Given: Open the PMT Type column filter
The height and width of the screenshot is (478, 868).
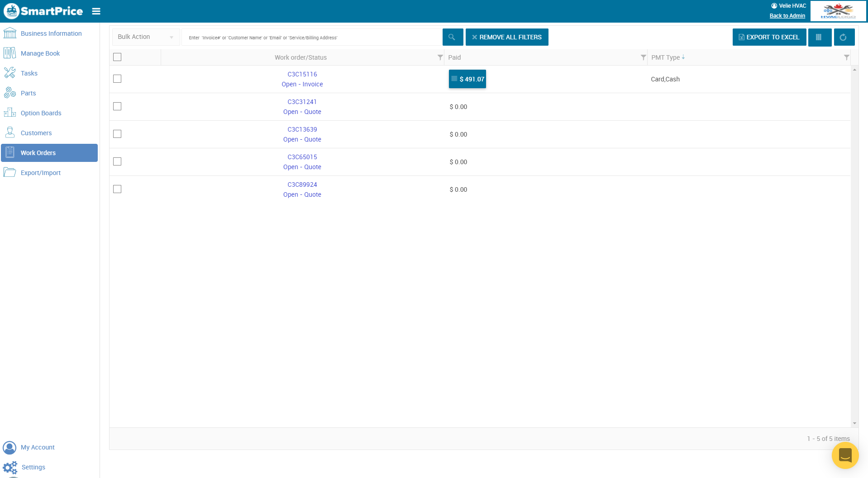Looking at the screenshot, I should (847, 57).
